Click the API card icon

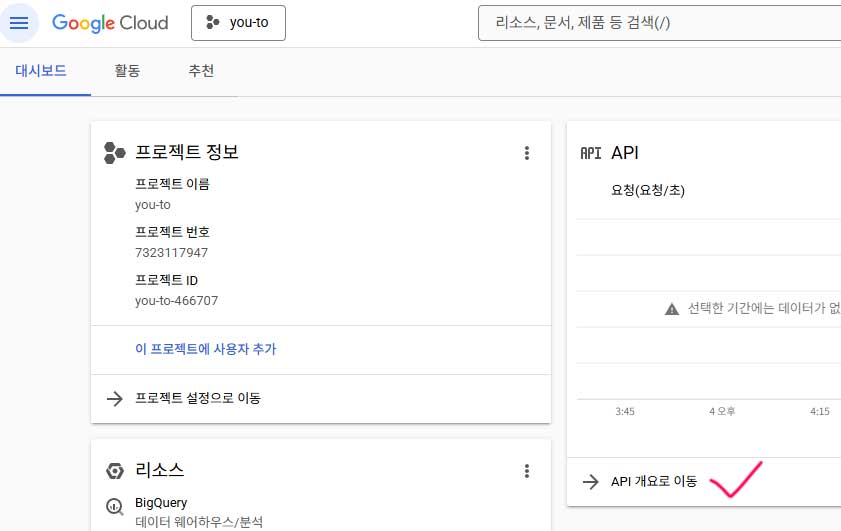click(591, 153)
